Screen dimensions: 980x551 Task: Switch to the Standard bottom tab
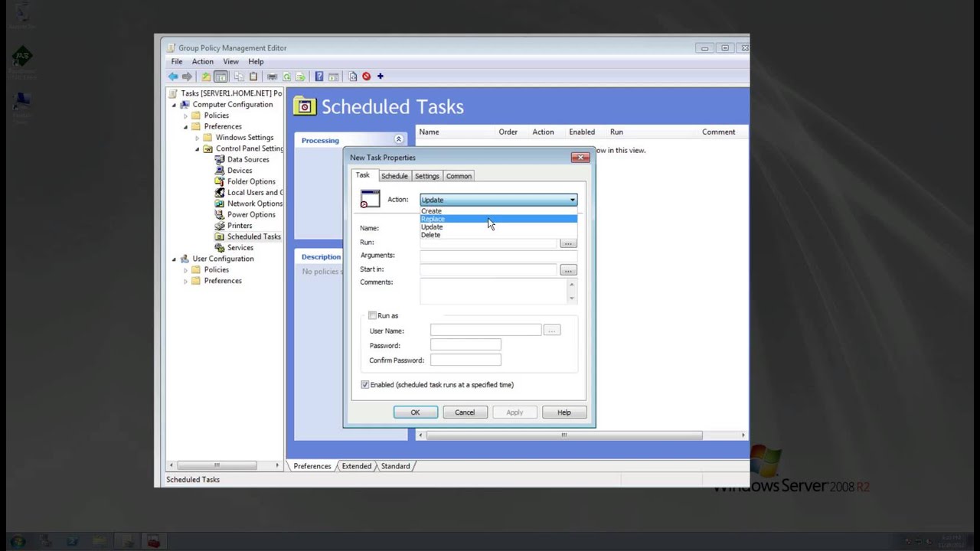coord(395,466)
